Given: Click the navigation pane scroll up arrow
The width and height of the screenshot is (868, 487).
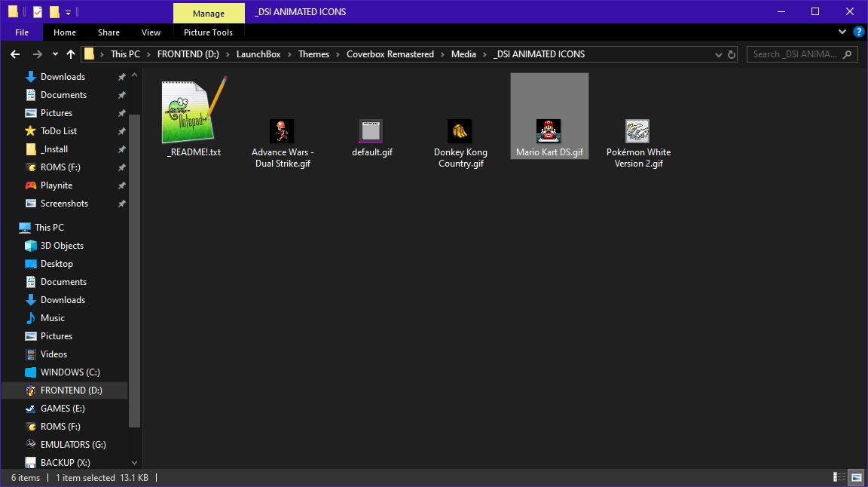Looking at the screenshot, I should tap(135, 75).
